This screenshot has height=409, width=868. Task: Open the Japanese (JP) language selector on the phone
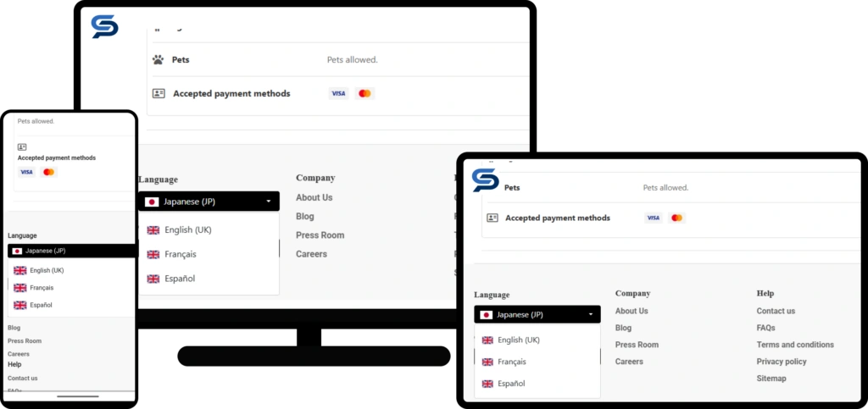coord(72,251)
